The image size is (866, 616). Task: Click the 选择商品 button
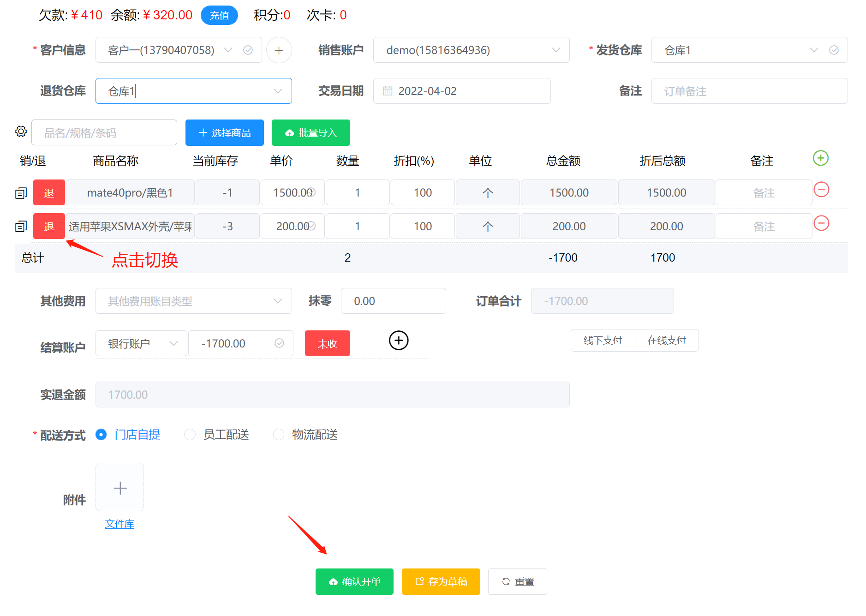(x=225, y=132)
